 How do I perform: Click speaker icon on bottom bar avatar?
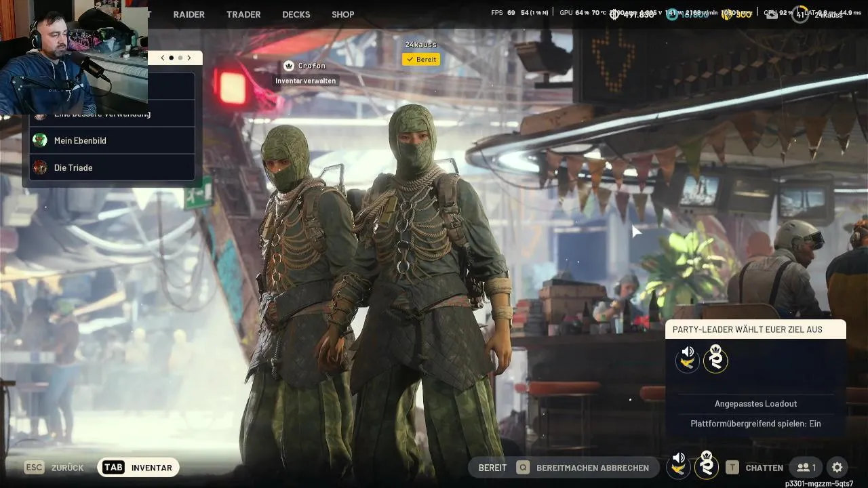679,458
